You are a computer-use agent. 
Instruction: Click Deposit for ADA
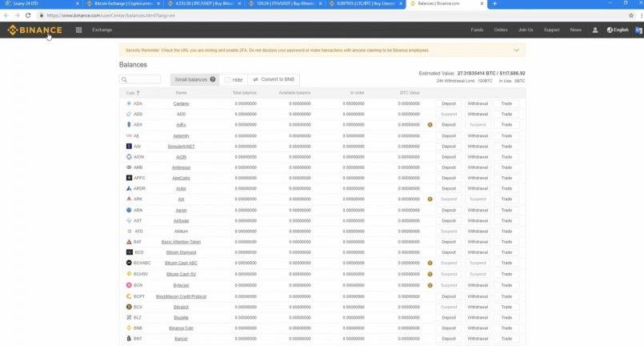[x=449, y=103]
